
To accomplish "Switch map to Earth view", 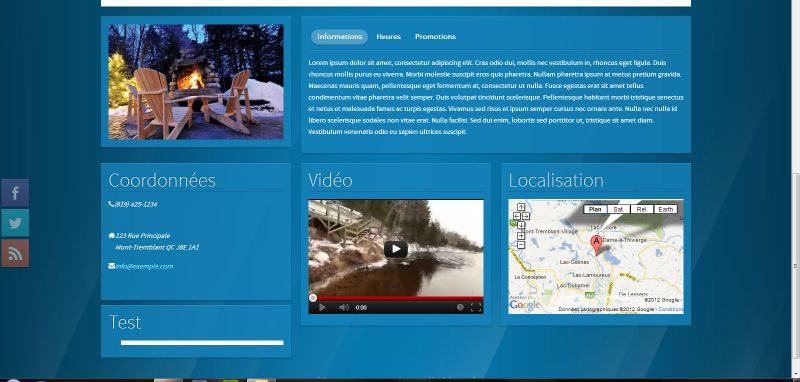I will [665, 209].
